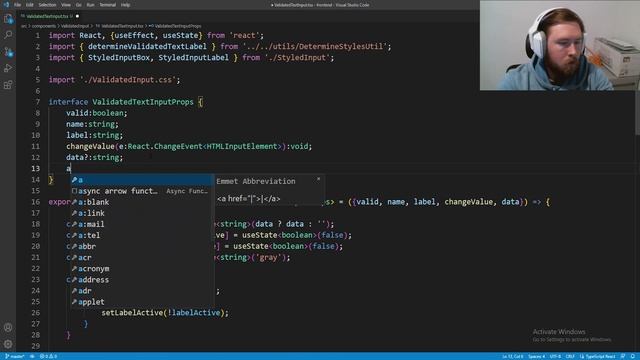Open the Explorer view in activity bar
The height and width of the screenshot is (360, 640).
click(8, 19)
